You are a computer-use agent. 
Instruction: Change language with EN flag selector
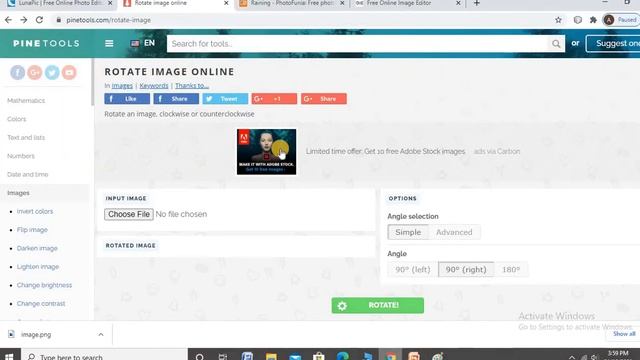coord(142,43)
